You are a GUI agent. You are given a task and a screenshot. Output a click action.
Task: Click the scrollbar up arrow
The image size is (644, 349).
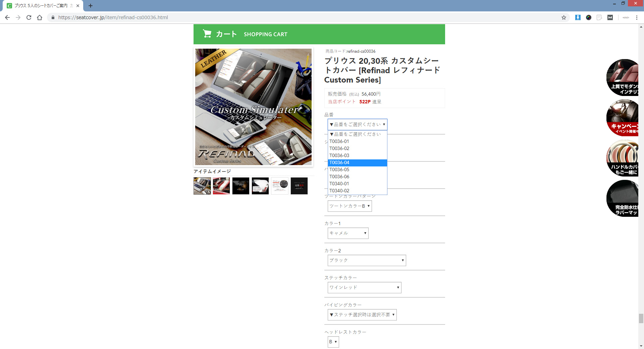coord(641,27)
